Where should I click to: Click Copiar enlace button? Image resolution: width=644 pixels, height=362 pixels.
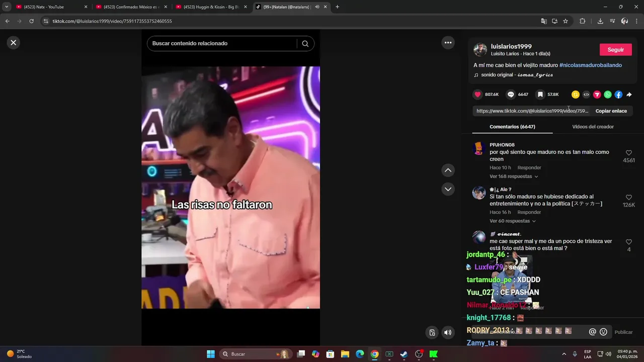pyautogui.click(x=611, y=111)
